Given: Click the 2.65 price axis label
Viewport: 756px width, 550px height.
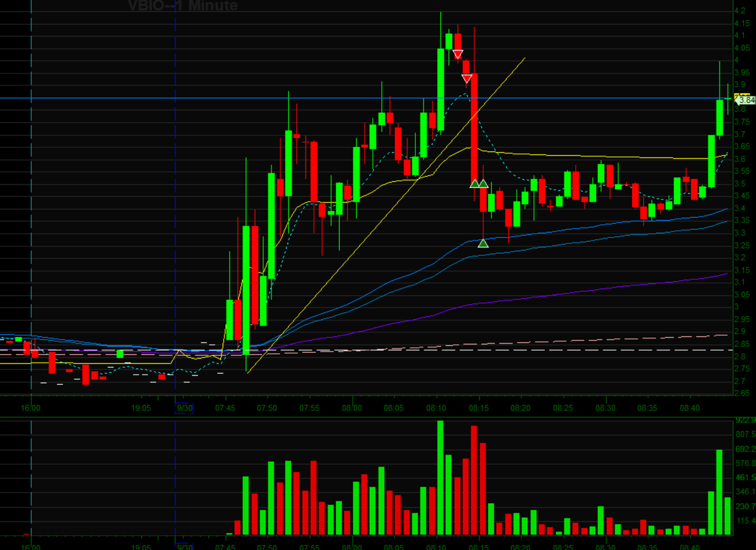Looking at the screenshot, I should pyautogui.click(x=742, y=393).
